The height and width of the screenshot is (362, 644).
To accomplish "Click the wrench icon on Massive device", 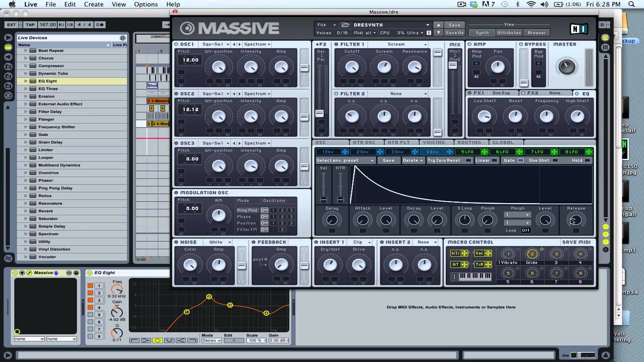I will 29,273.
